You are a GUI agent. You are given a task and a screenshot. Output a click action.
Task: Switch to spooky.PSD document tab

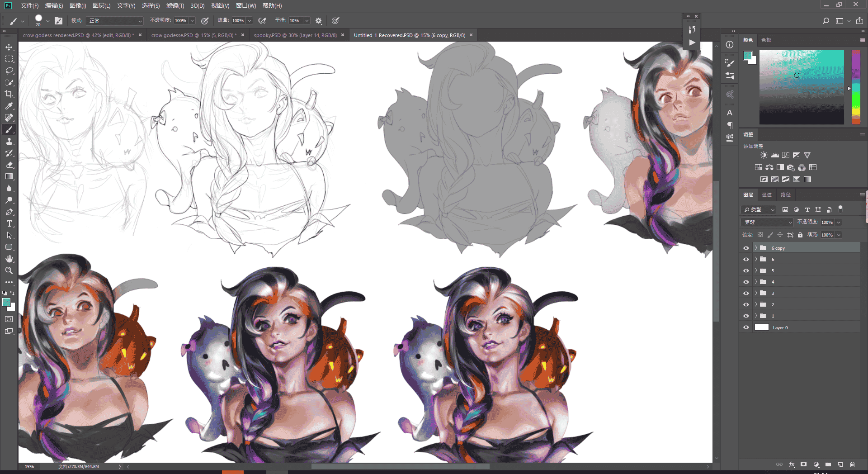coord(295,35)
